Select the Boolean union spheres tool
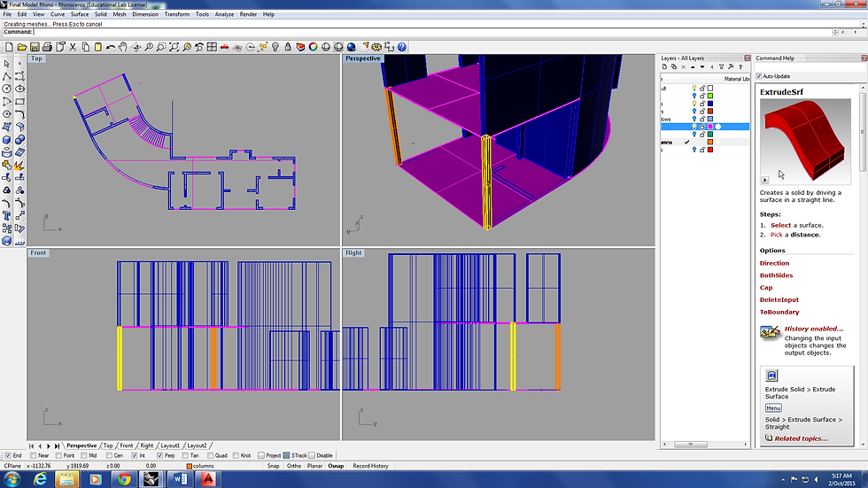 [19, 139]
